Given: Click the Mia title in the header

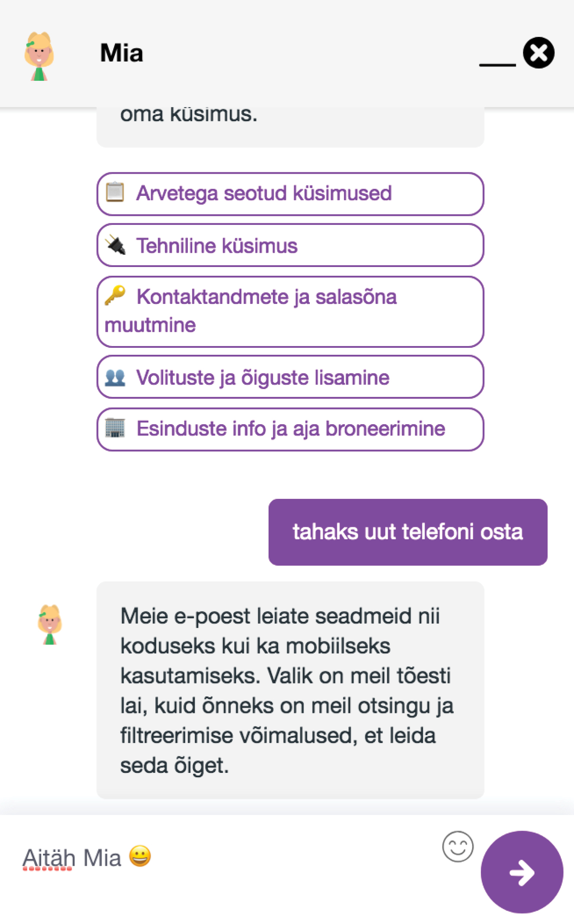Looking at the screenshot, I should pyautogui.click(x=121, y=53).
